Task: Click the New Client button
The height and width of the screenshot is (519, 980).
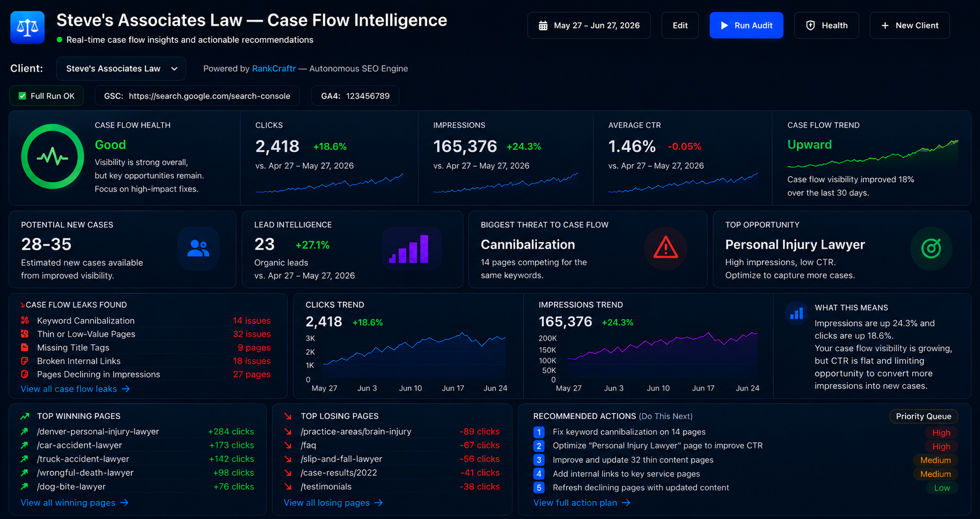Action: [x=909, y=26]
